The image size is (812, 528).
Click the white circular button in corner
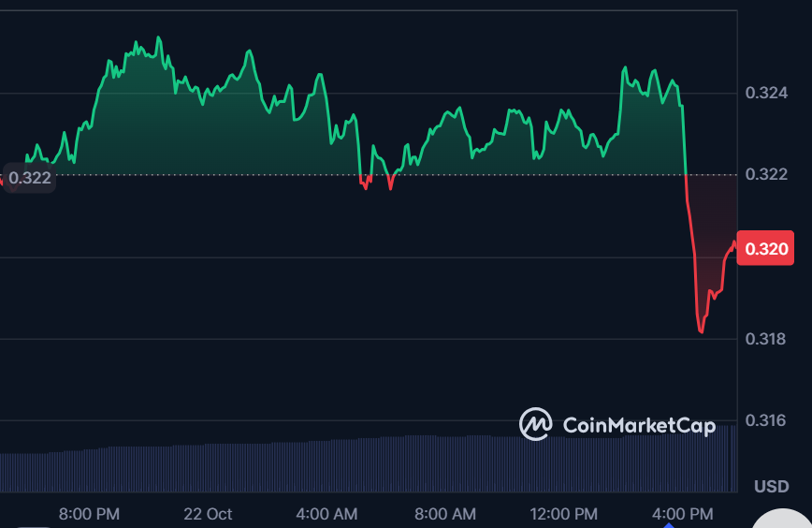pyautogui.click(x=788, y=518)
